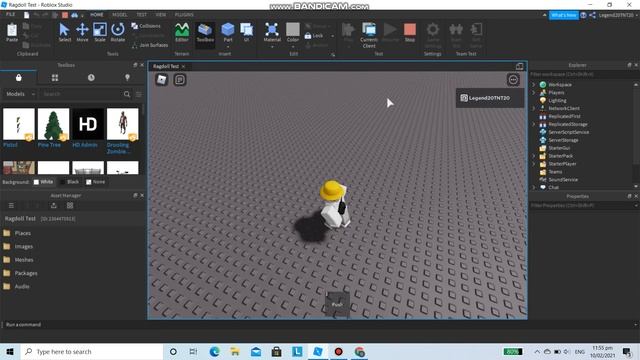
Task: Switch to the HOME ribbon tab
Action: point(97,15)
